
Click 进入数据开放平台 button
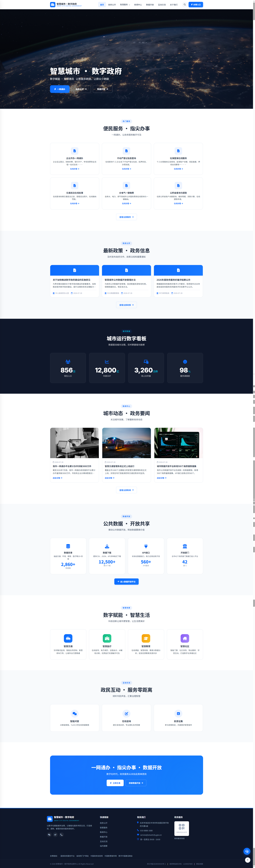pos(126,582)
